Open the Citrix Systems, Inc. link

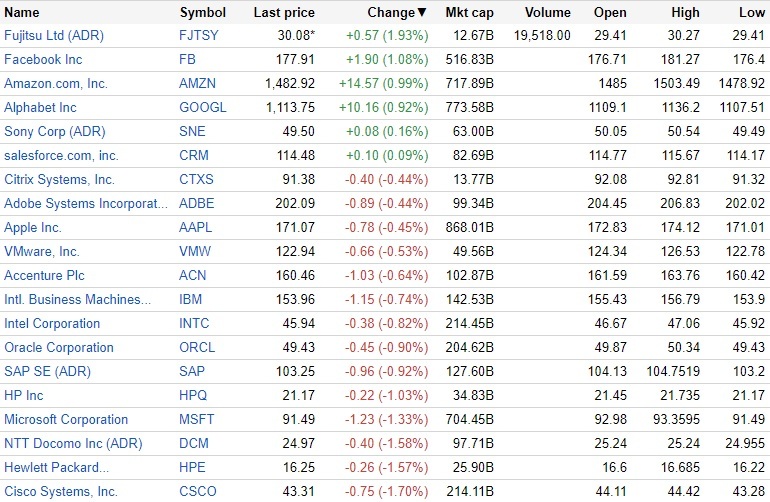click(59, 180)
